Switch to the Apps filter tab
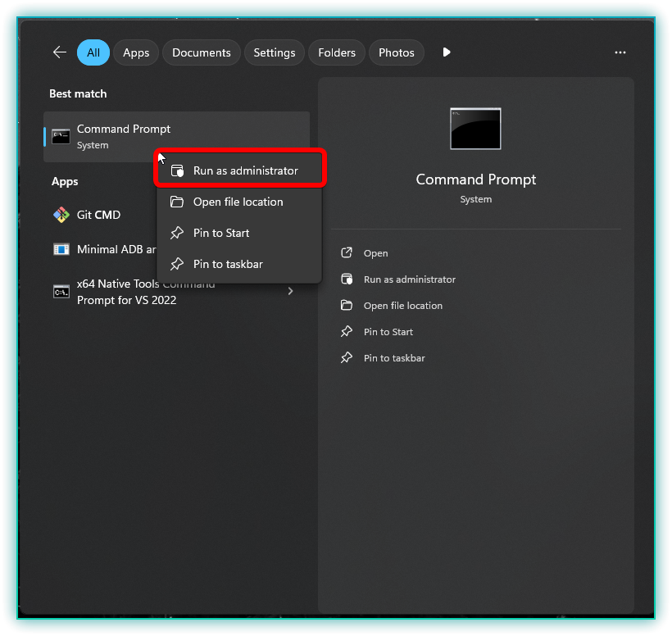Screen dimensions: 672x636 (x=136, y=52)
